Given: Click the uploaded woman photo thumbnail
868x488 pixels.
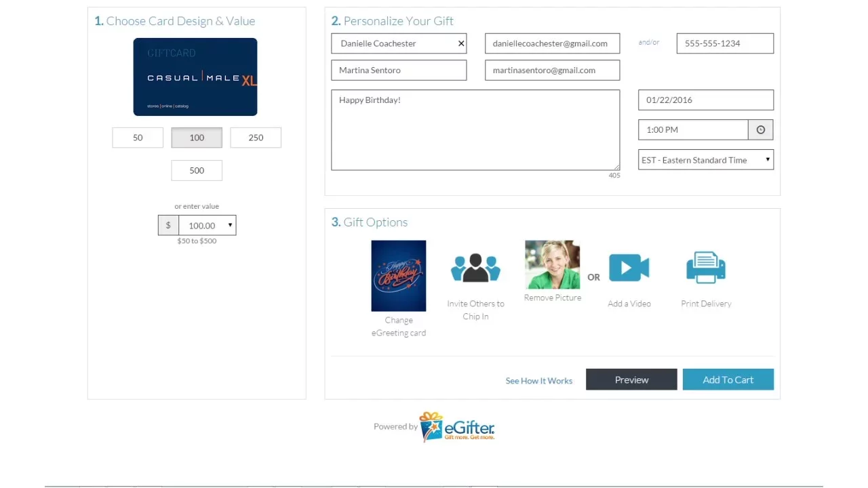Looking at the screenshot, I should (x=553, y=264).
